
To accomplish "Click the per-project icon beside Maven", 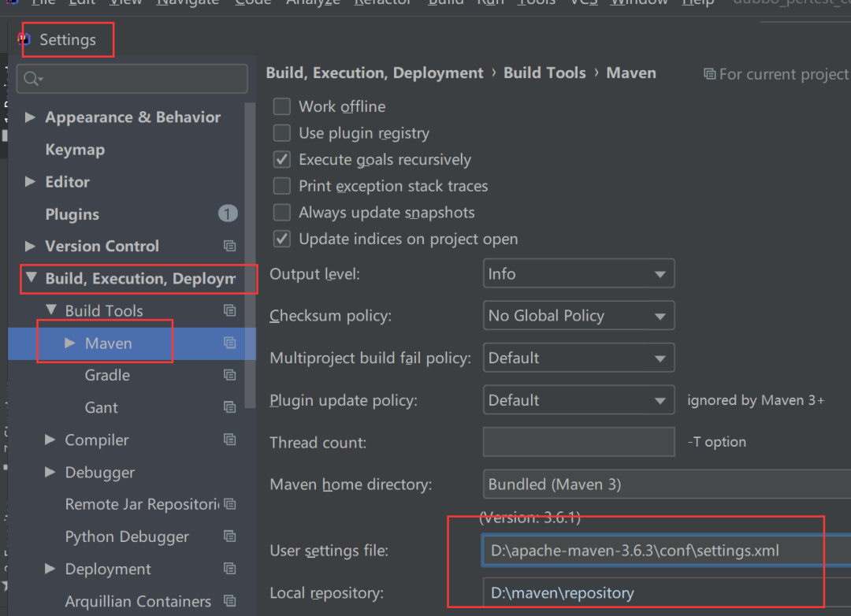I will [229, 343].
